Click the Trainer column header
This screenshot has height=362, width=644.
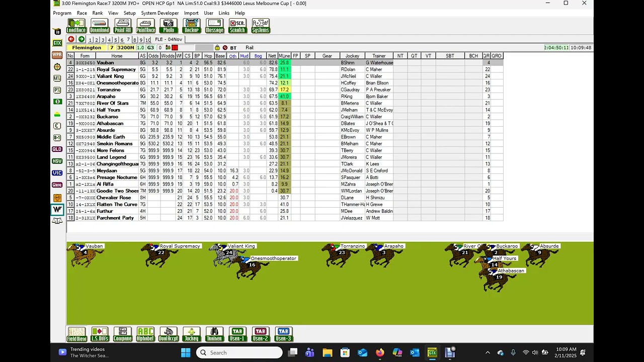(x=379, y=56)
